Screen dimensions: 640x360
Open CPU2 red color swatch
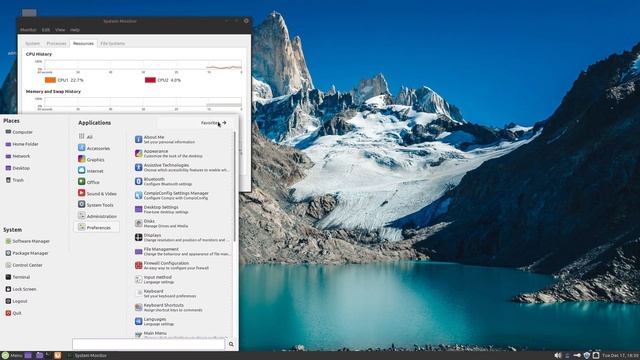[150, 80]
